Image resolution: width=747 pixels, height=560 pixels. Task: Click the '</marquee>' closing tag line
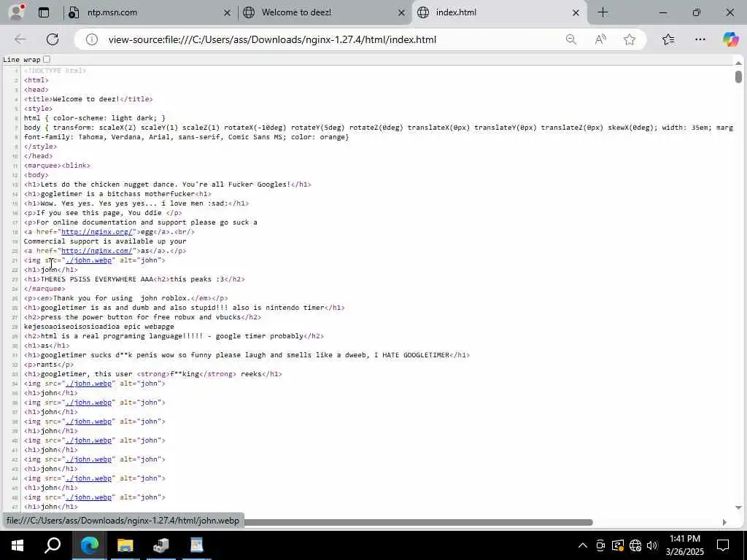[44, 289]
